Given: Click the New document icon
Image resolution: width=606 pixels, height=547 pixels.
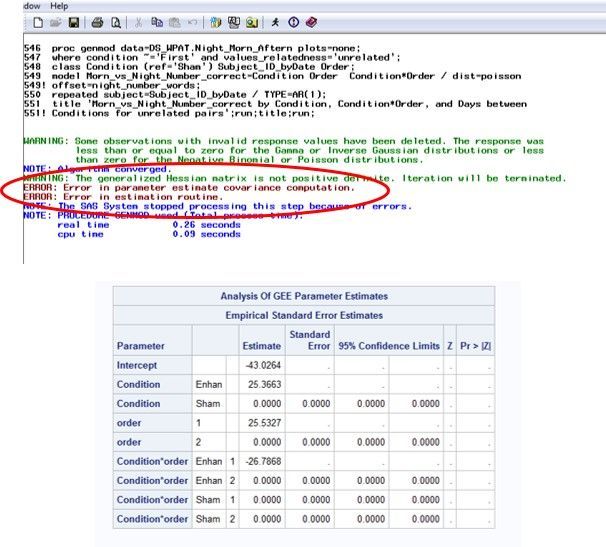Looking at the screenshot, I should coord(37,21).
